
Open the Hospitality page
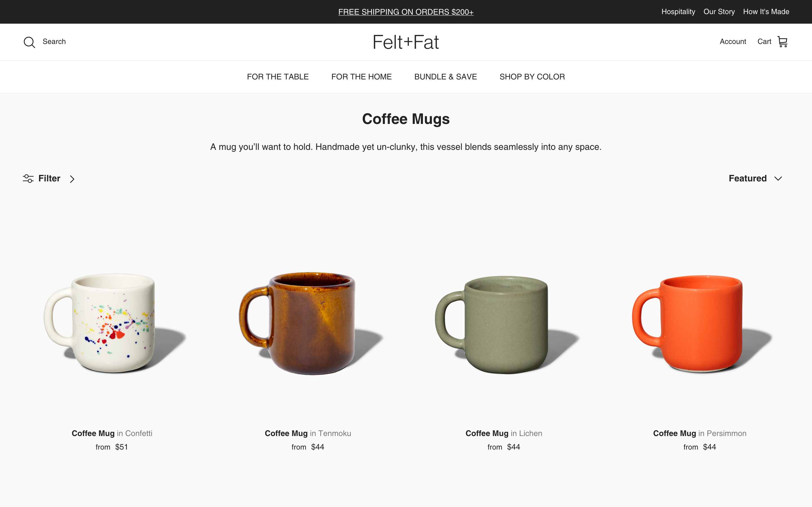(x=678, y=12)
